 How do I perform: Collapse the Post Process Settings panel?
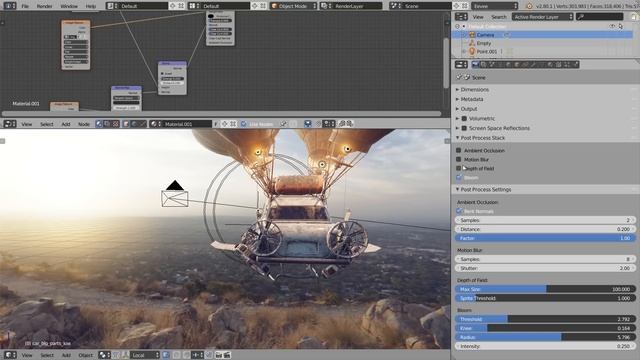(485, 189)
